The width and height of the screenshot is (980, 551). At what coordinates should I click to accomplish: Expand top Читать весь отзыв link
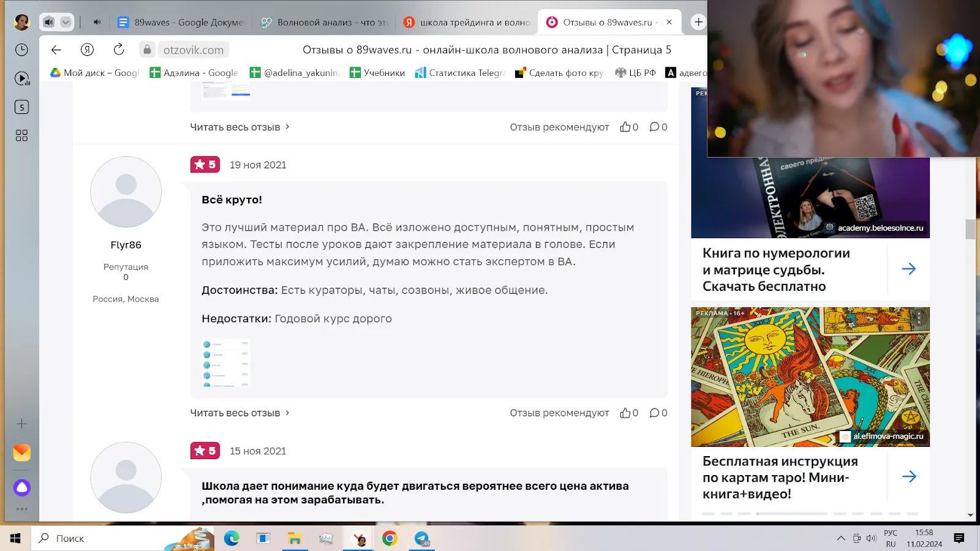click(239, 127)
